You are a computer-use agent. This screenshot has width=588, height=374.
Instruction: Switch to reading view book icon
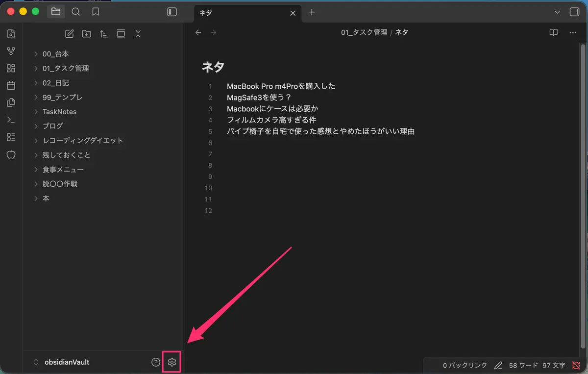coord(553,32)
